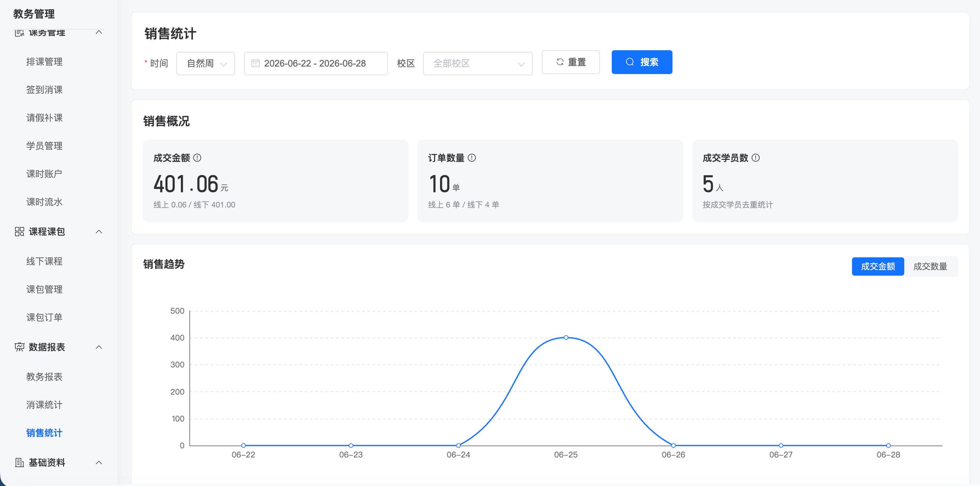Click the 课程课包 grid icon in sidebar
Viewport: 980px width, 486px height.
tap(19, 231)
